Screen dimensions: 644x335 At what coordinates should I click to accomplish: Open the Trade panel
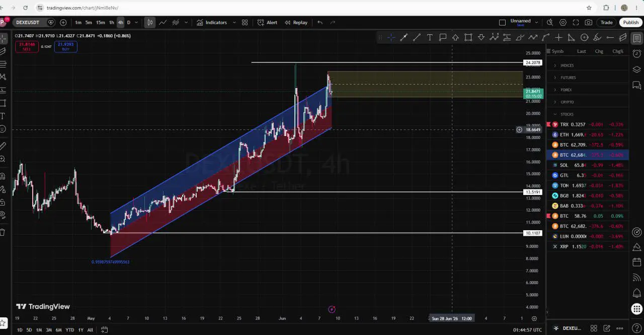[x=606, y=22]
